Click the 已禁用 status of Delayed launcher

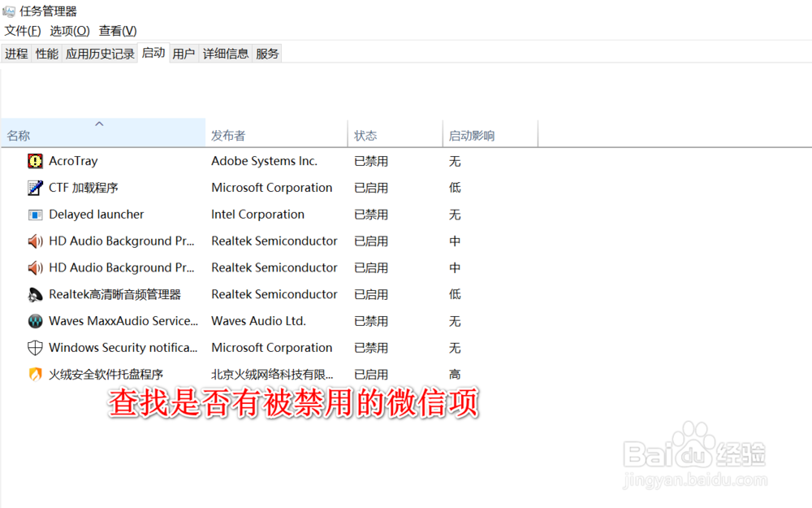pyautogui.click(x=371, y=215)
